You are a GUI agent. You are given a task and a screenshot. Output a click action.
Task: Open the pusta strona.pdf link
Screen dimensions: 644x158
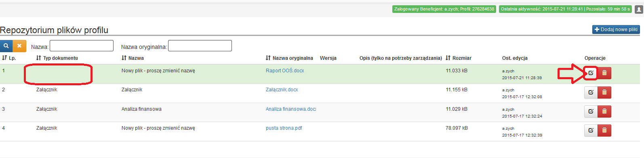(x=284, y=128)
